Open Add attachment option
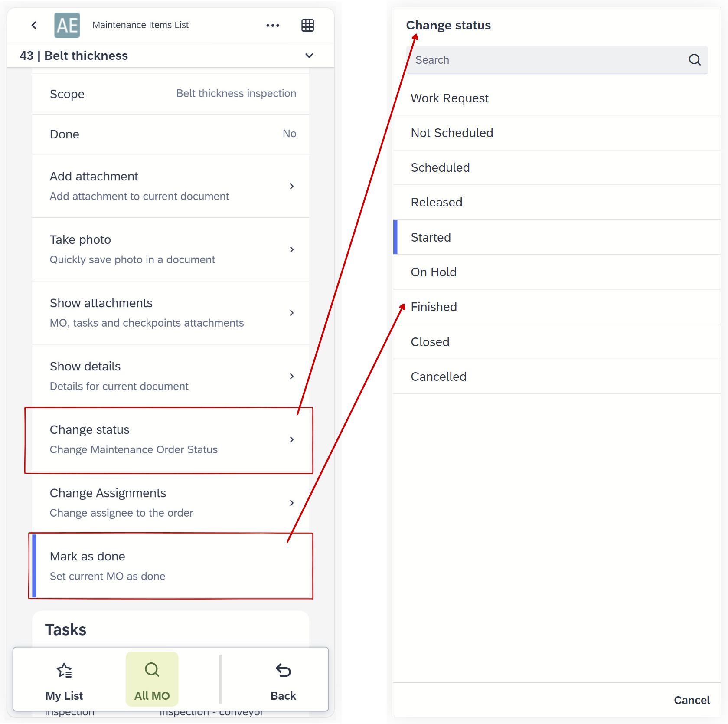The width and height of the screenshot is (728, 724). tap(170, 186)
